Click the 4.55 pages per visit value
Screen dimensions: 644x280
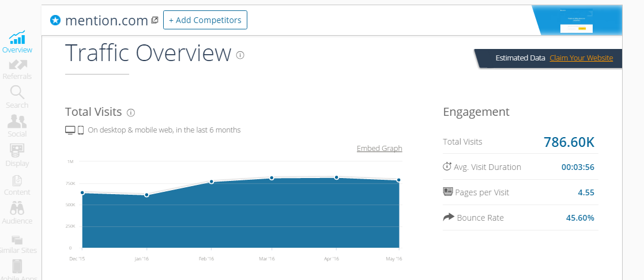tap(586, 192)
